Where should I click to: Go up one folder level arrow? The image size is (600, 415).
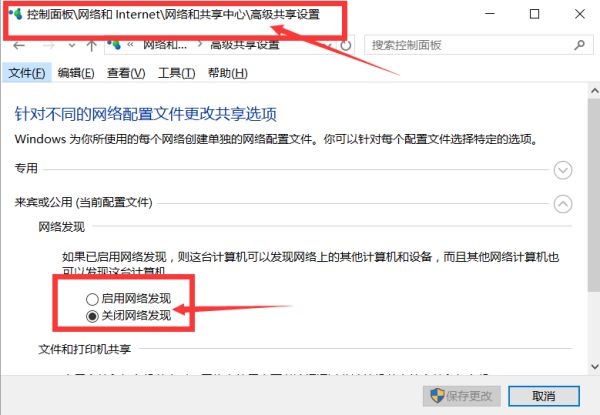[91, 46]
